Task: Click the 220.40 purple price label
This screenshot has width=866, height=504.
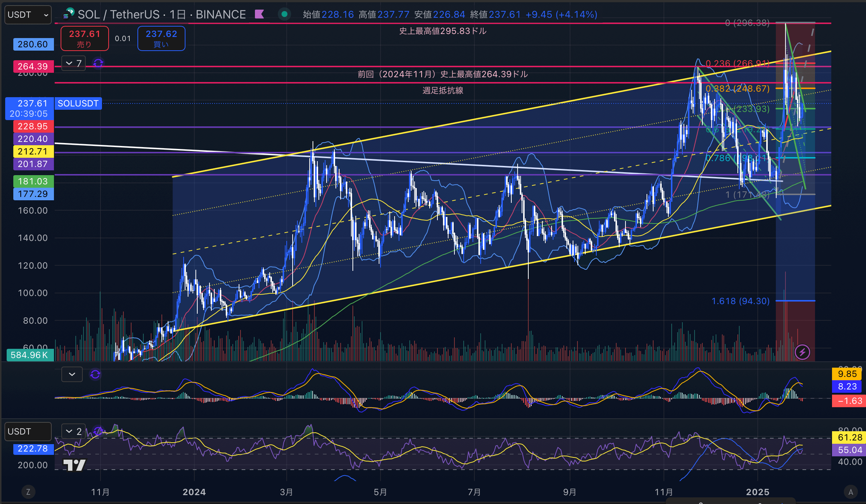Action: point(33,139)
